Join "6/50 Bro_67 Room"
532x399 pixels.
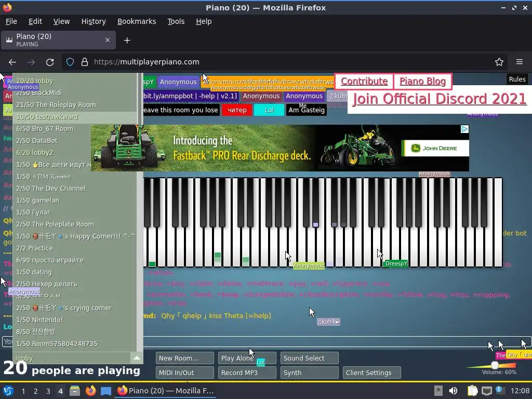pos(75,129)
